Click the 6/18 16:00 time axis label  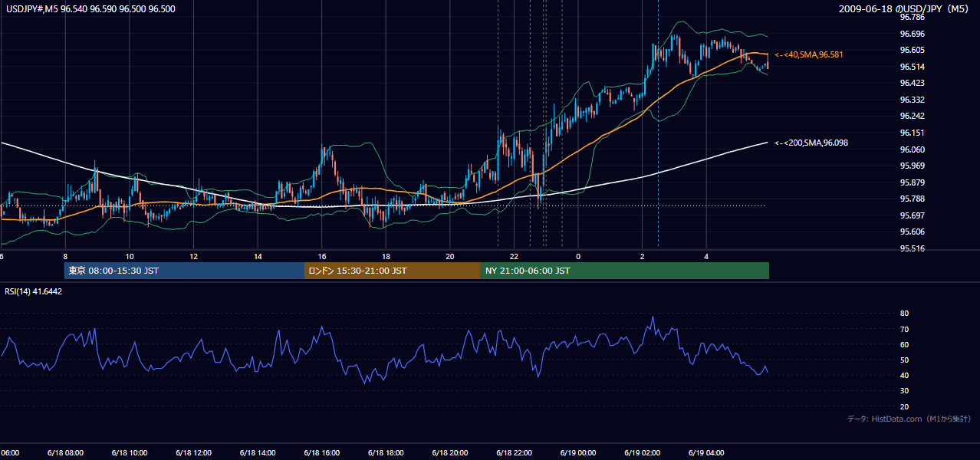tap(321, 452)
